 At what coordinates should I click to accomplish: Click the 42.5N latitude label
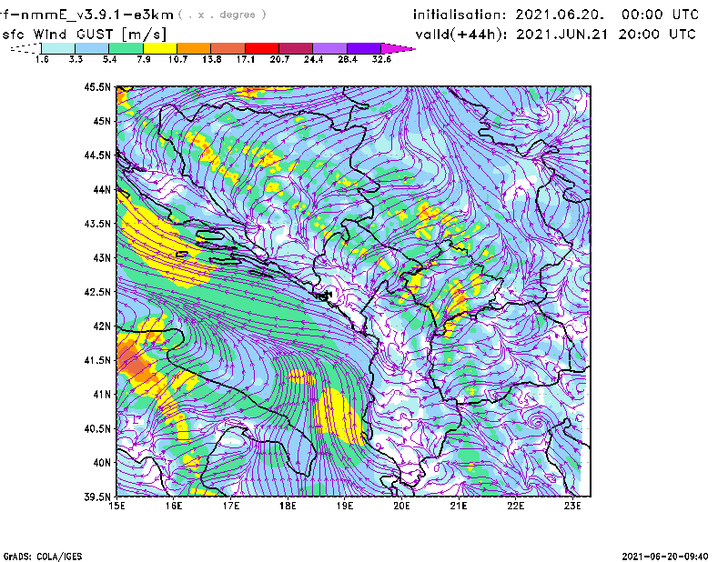coord(97,292)
